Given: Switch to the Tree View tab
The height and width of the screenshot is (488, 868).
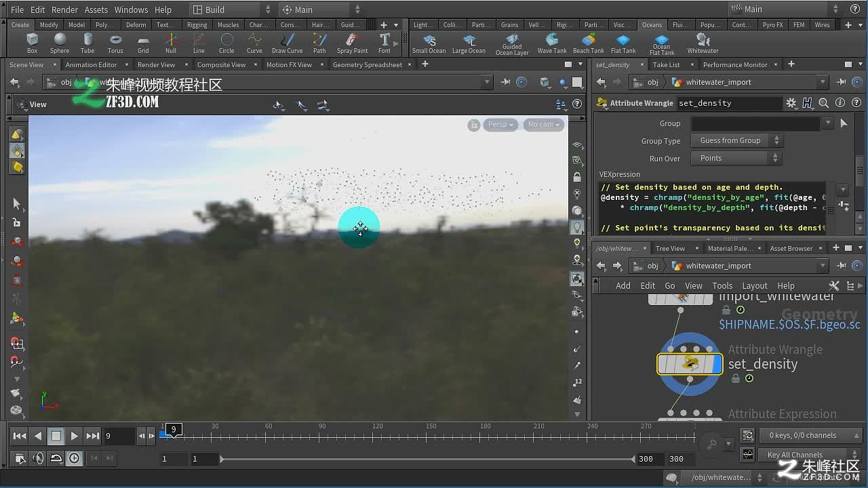Looking at the screenshot, I should [670, 248].
